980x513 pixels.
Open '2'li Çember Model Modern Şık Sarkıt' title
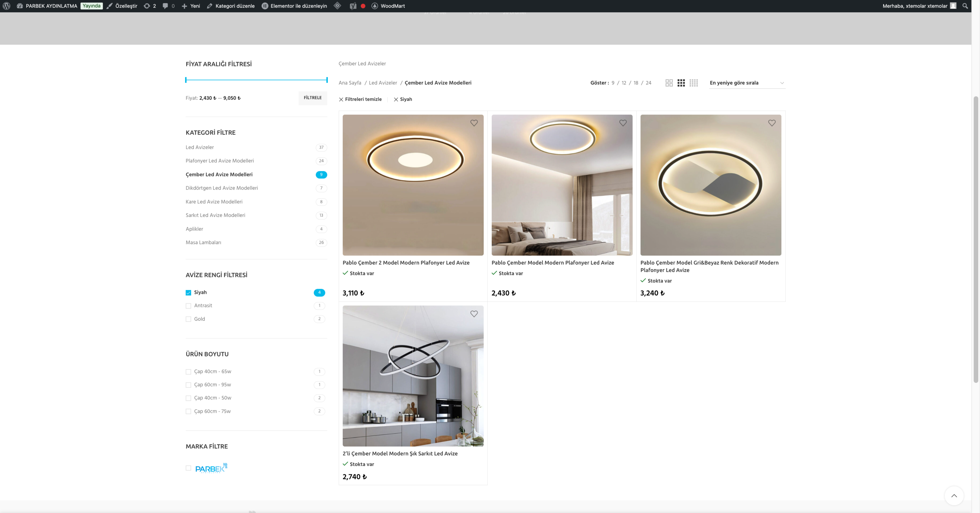pos(400,454)
